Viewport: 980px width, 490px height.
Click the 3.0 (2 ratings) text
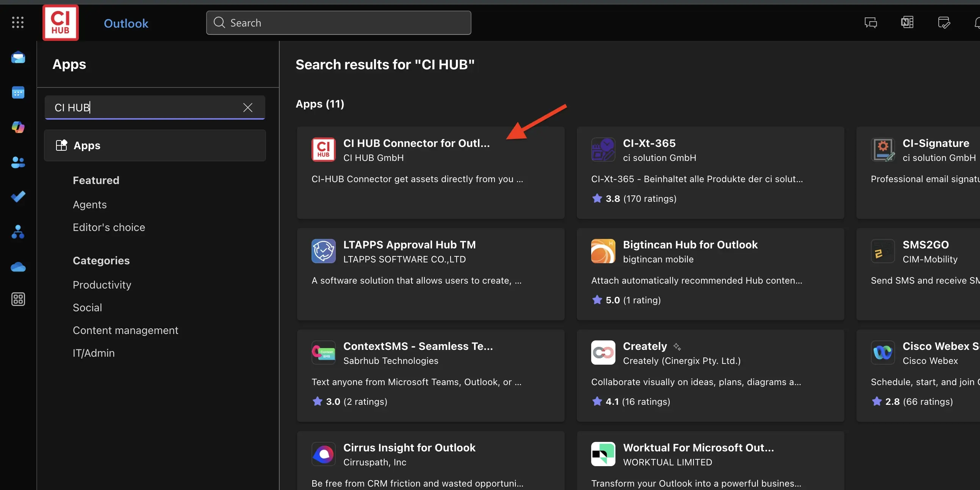[x=357, y=401]
